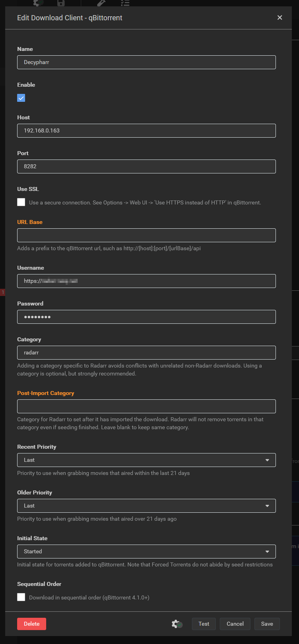This screenshot has width=299, height=644.
Task: Click the 'Post-Import Category' orange label
Action: pyautogui.click(x=46, y=393)
